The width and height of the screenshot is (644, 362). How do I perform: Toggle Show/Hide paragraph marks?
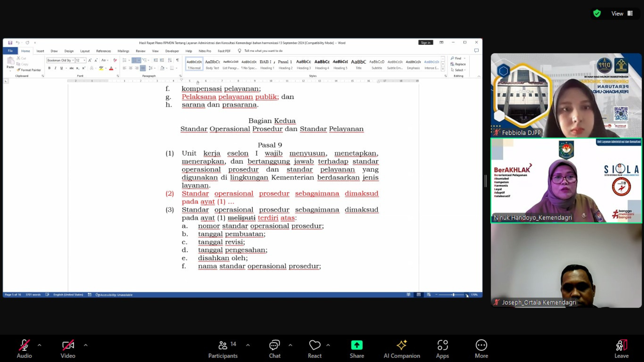coord(177,60)
